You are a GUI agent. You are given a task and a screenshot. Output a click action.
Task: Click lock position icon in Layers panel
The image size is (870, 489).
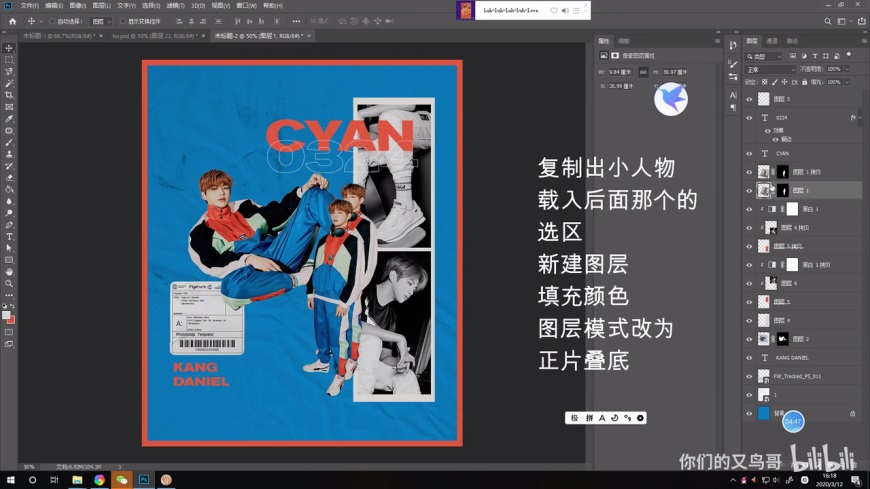[x=785, y=82]
